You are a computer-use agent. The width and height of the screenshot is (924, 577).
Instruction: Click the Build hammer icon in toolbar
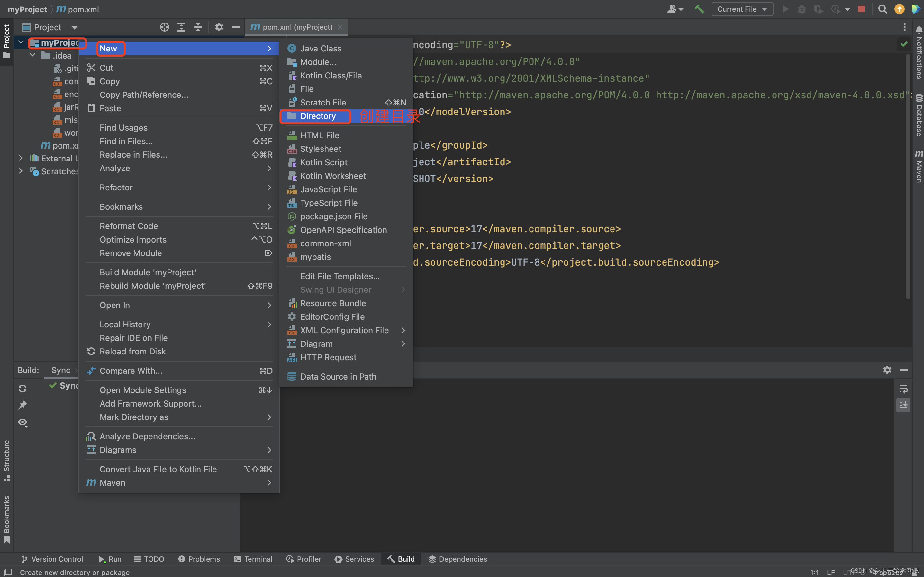[x=699, y=9]
